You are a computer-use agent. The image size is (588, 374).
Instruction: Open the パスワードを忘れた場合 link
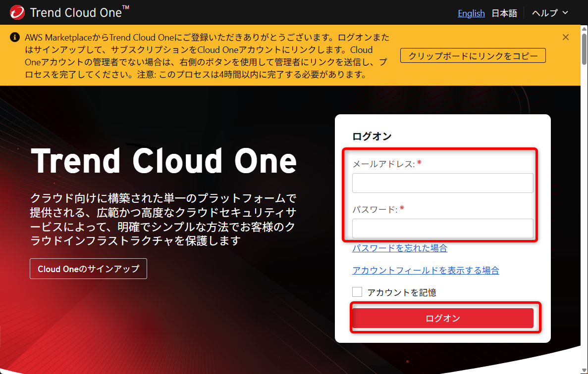[x=400, y=248]
